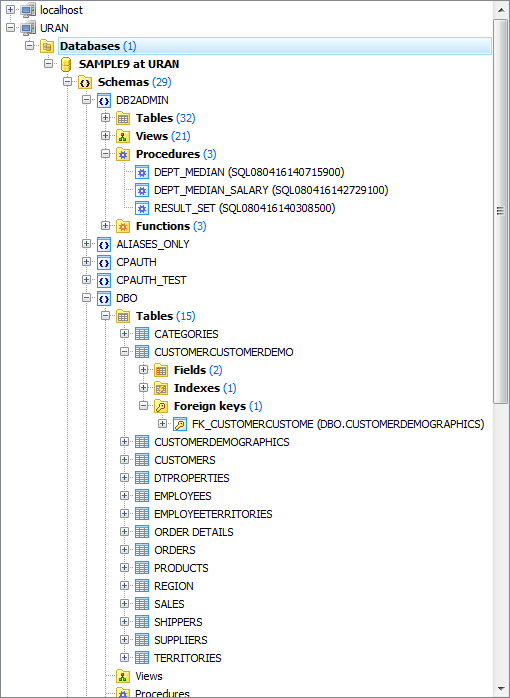Expand the ALIASES_ONLY schema
The width and height of the screenshot is (510, 698).
[x=86, y=243]
